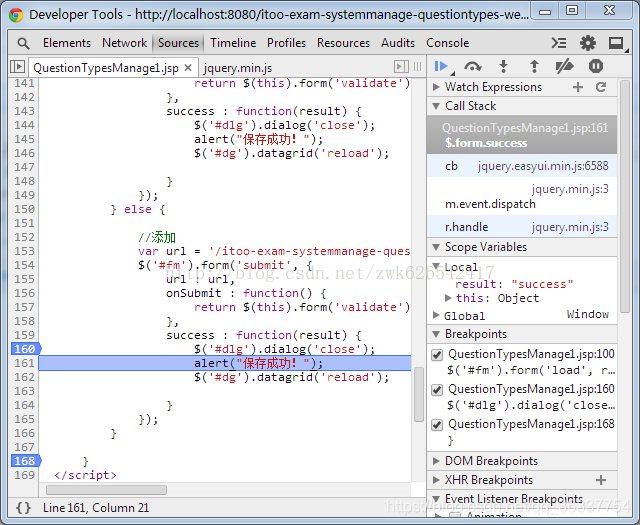
Task: Click the hide debugger panel icon
Action: coord(401,67)
